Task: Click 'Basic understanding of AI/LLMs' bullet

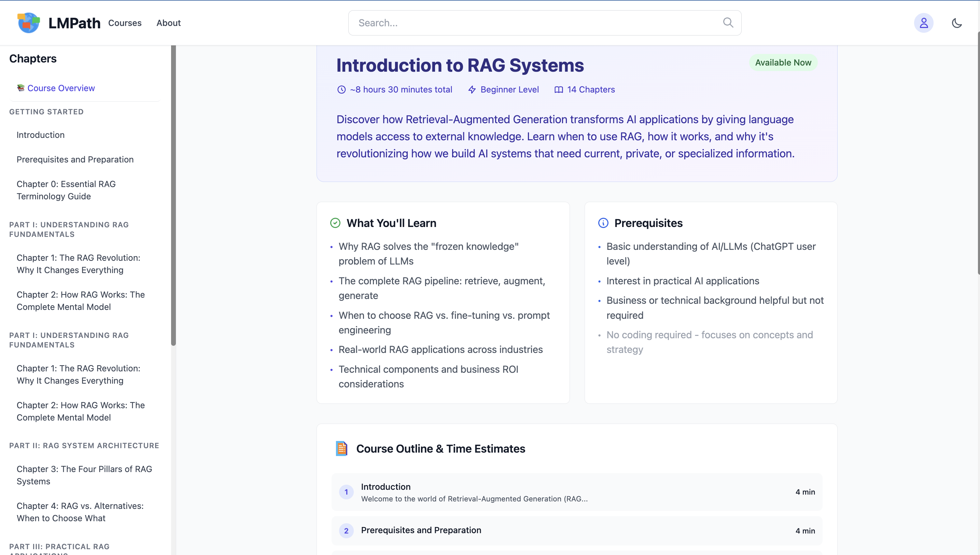Action: (x=711, y=254)
